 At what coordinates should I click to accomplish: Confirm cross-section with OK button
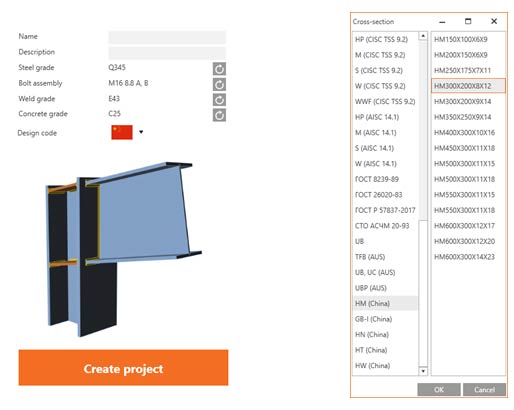point(439,389)
